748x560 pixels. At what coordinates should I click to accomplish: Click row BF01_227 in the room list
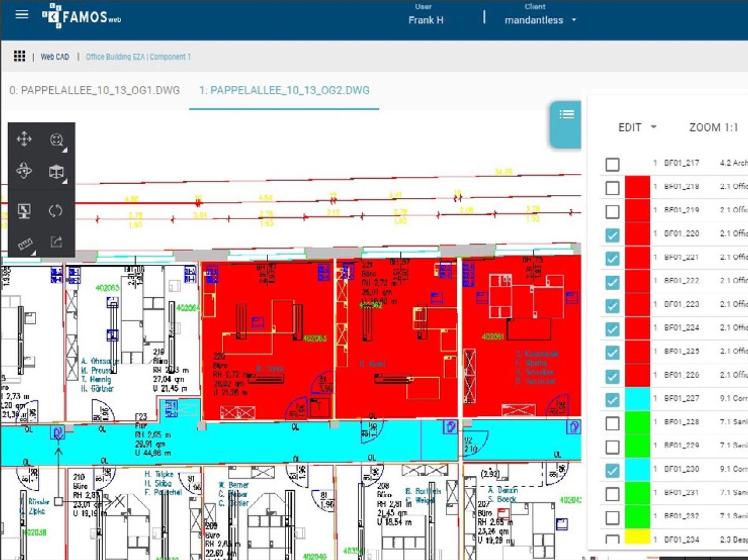click(x=679, y=399)
